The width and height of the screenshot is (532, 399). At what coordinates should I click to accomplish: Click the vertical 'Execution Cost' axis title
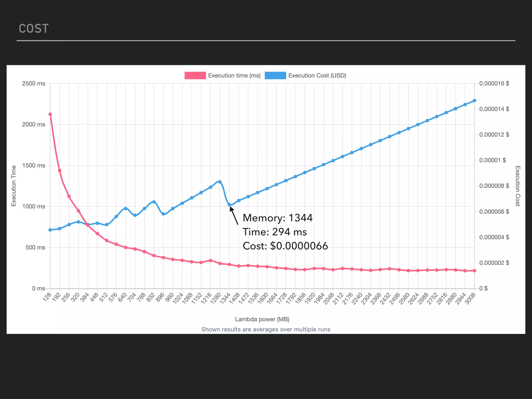point(517,186)
